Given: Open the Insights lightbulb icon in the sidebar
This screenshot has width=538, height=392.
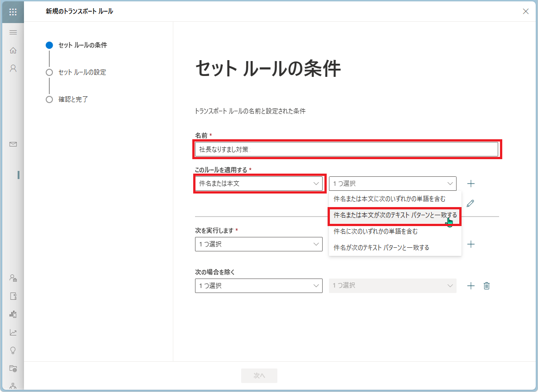Looking at the screenshot, I should coord(13,350).
